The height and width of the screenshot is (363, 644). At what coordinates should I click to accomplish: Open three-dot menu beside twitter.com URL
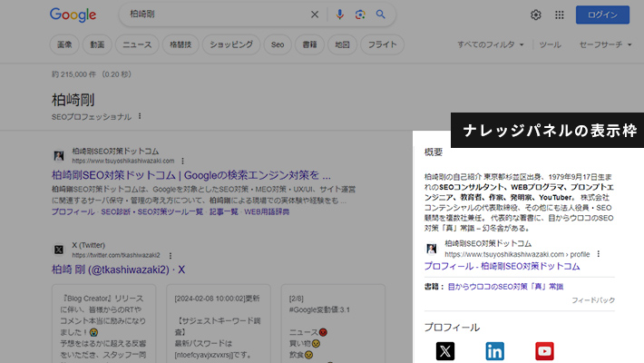171,255
